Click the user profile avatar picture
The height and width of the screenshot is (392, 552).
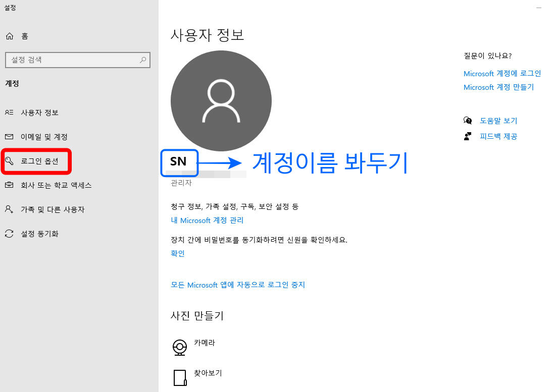[x=221, y=101]
